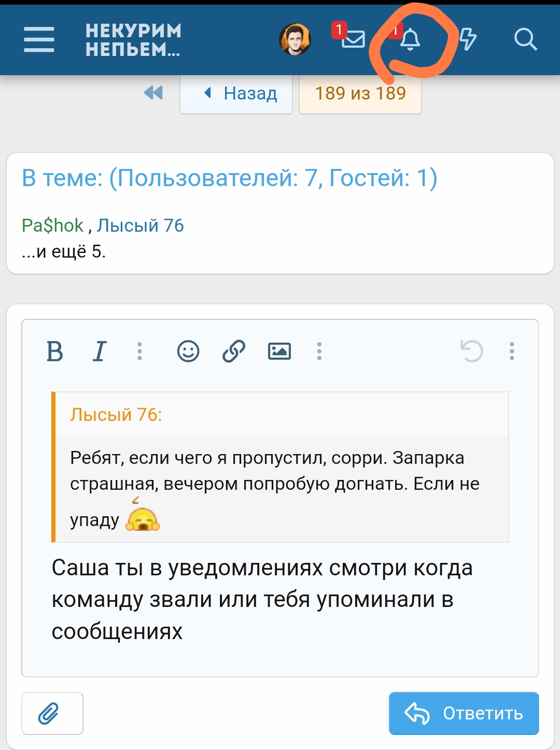Screen dimensions: 560x750
Task: Toggle italic text formatting
Action: [99, 351]
